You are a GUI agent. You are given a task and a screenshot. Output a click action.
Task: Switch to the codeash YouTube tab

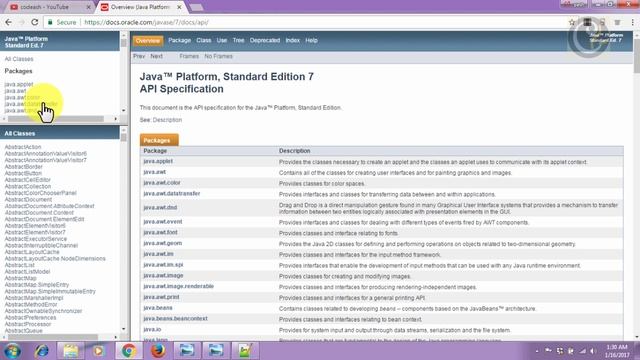pyautogui.click(x=49, y=7)
